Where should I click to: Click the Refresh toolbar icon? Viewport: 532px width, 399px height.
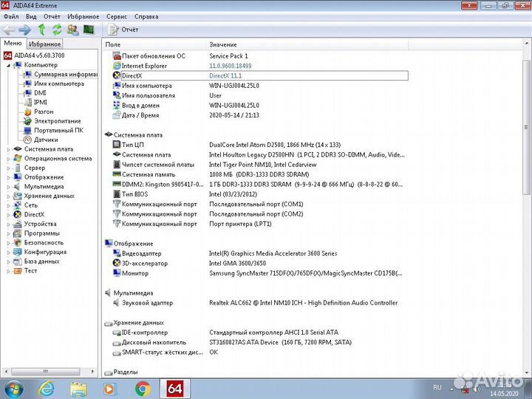click(57, 30)
